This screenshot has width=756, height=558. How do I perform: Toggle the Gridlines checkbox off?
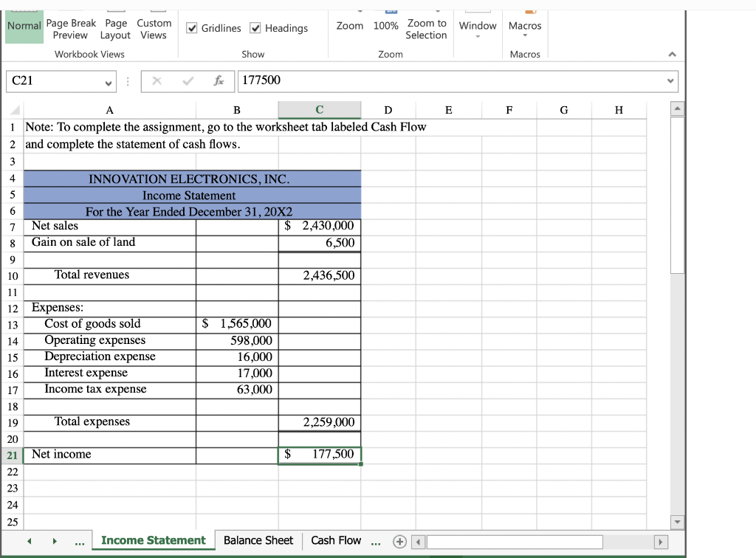(193, 28)
